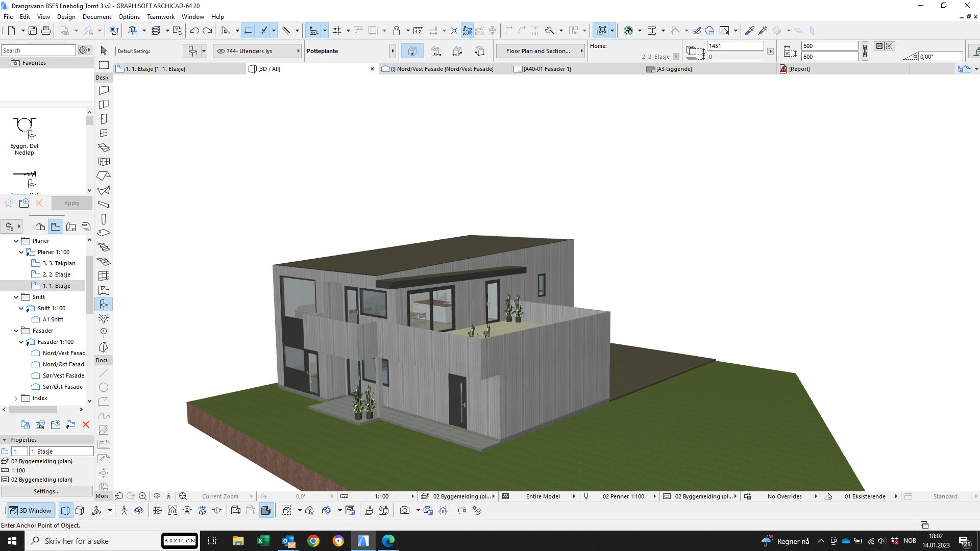Click the Undo arrow icon
The width and height of the screenshot is (980, 551).
point(194,31)
